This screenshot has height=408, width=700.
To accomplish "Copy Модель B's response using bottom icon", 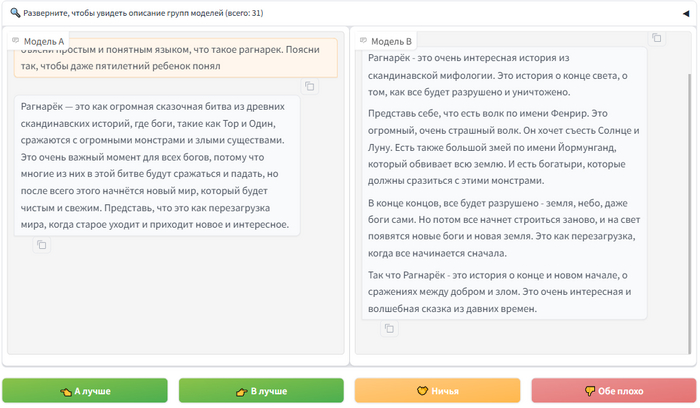I will 389,328.
